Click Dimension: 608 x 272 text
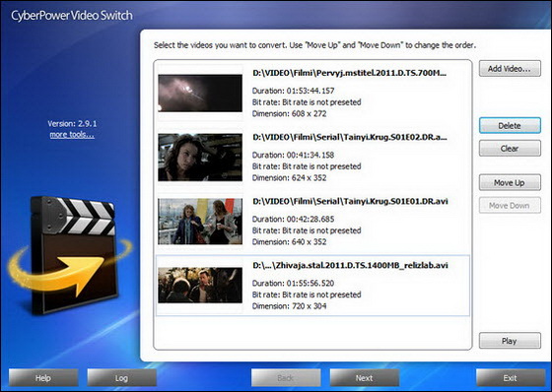 [x=290, y=113]
